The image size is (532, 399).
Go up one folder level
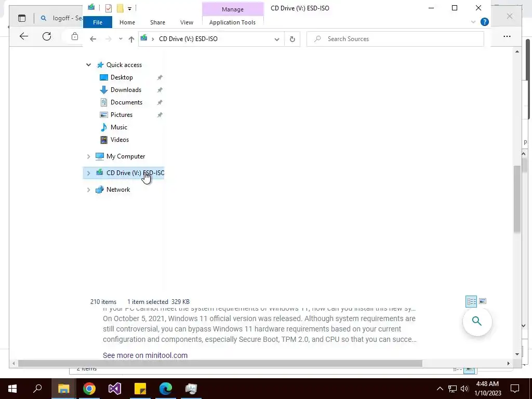pos(131,39)
